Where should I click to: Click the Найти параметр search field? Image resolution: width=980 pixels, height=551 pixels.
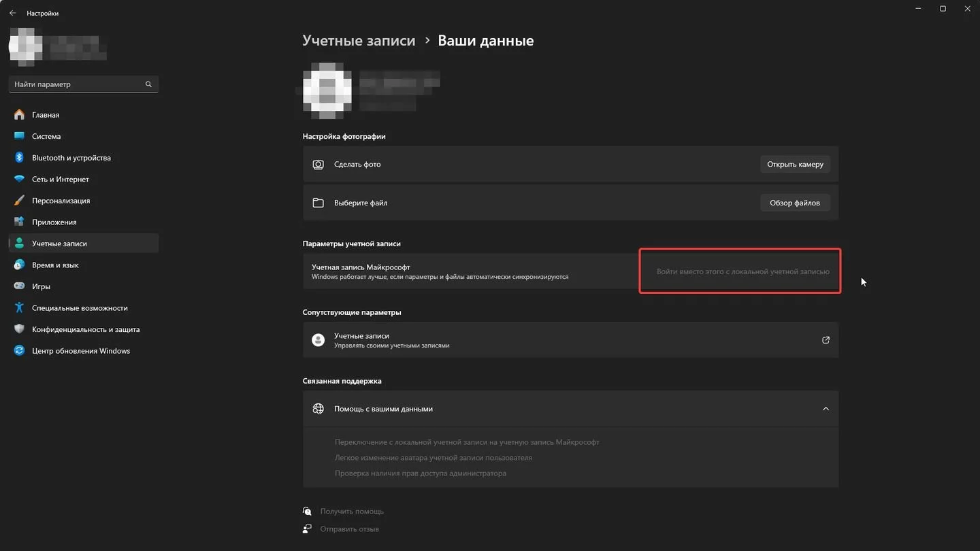coord(83,84)
